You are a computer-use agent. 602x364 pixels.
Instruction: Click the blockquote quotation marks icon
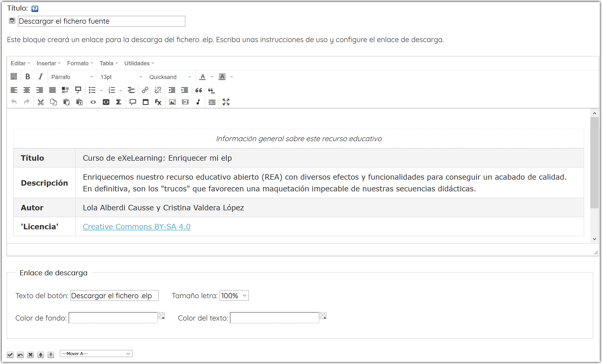pos(199,90)
